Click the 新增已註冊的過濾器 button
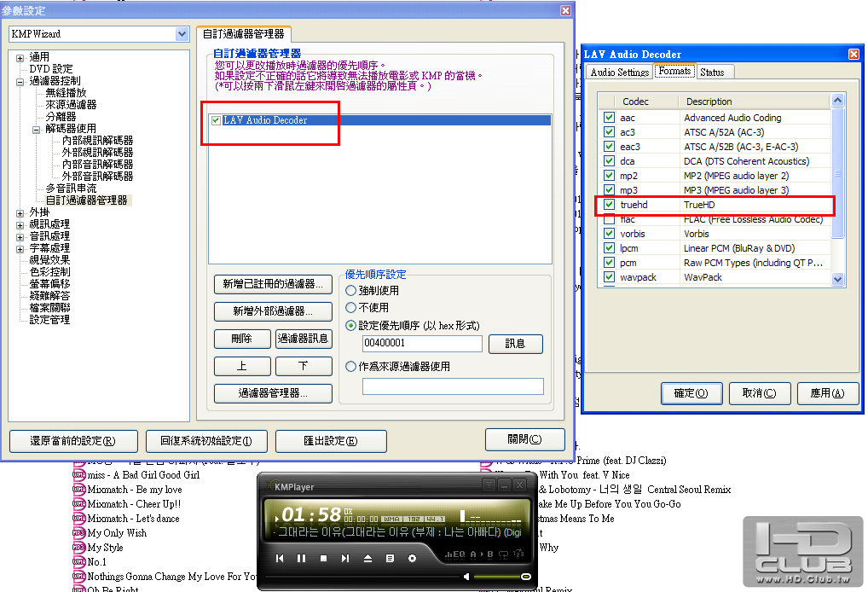This screenshot has width=868, height=592. point(273,284)
